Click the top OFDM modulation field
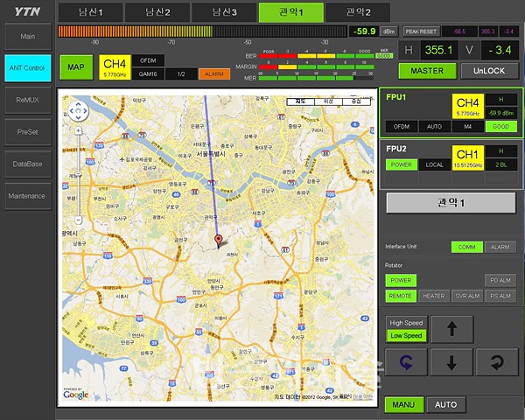Screen dimensions: 525x420 click(x=148, y=60)
